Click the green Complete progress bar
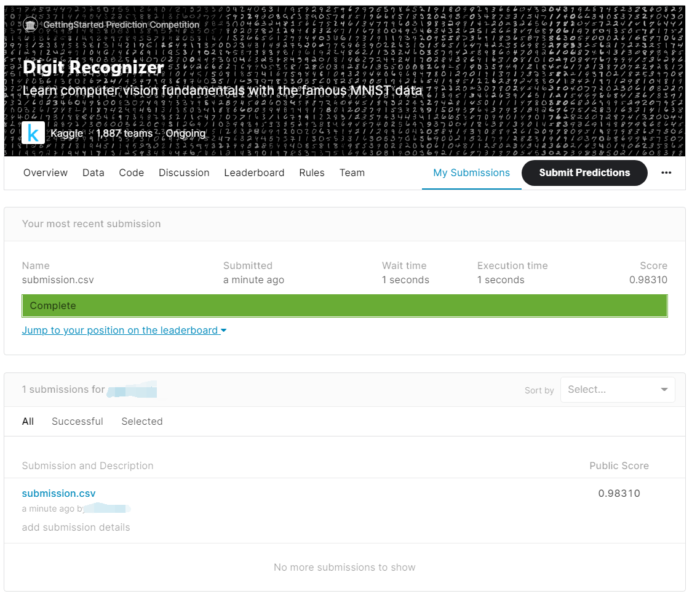700x607 pixels. pyautogui.click(x=344, y=305)
